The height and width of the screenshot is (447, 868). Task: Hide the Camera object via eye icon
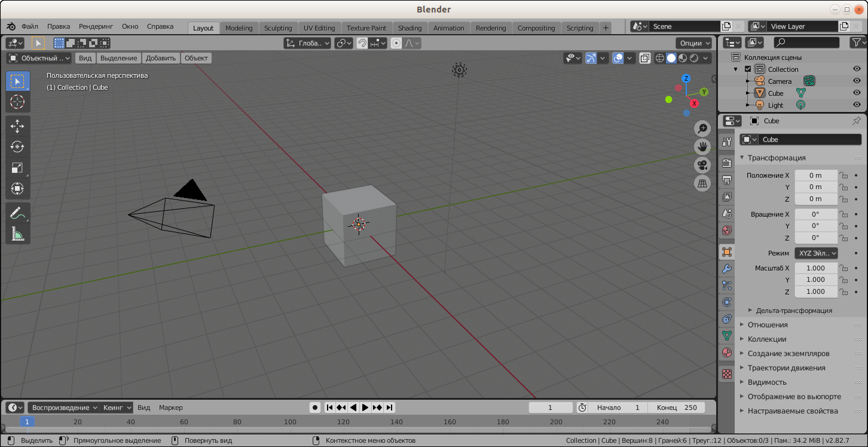point(857,81)
